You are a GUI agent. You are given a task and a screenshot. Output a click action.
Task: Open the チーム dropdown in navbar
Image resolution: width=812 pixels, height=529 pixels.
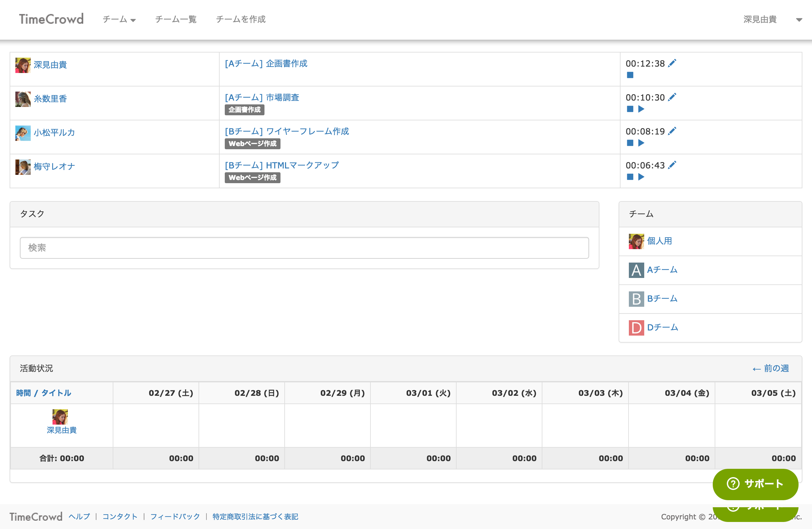[119, 20]
